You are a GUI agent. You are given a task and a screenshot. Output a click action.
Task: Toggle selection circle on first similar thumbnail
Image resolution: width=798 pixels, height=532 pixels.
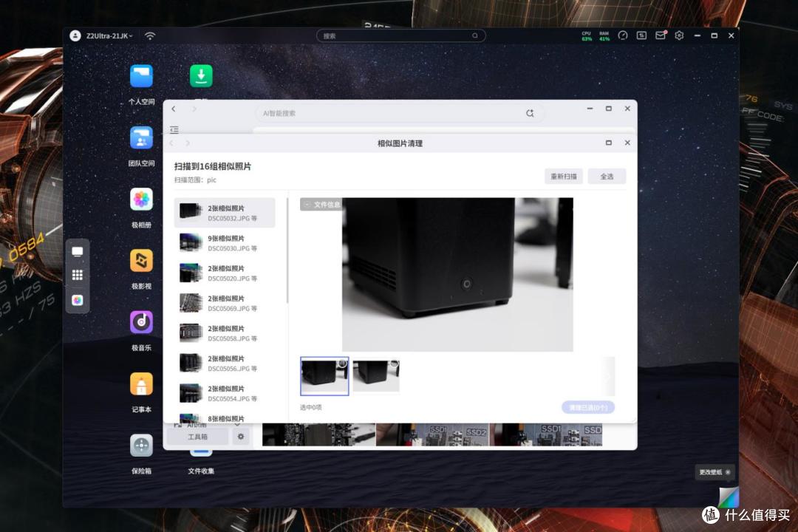[343, 364]
